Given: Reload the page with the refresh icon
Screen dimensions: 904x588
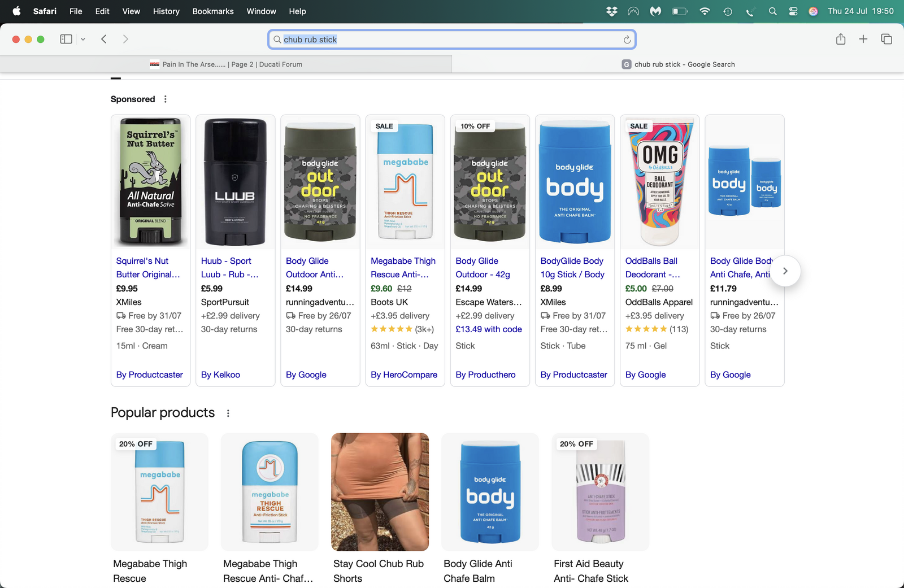Looking at the screenshot, I should 627,40.
